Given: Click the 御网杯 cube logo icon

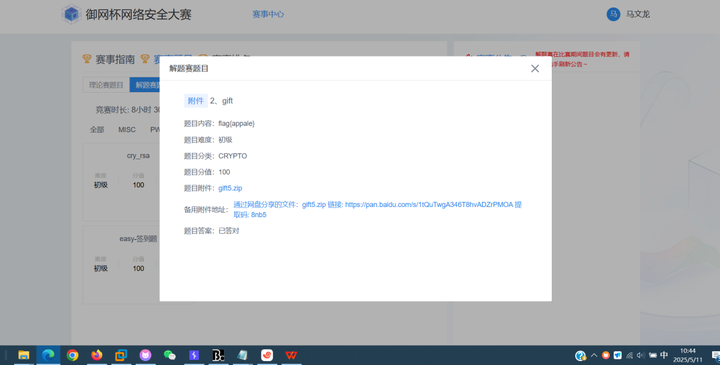Looking at the screenshot, I should [71, 14].
